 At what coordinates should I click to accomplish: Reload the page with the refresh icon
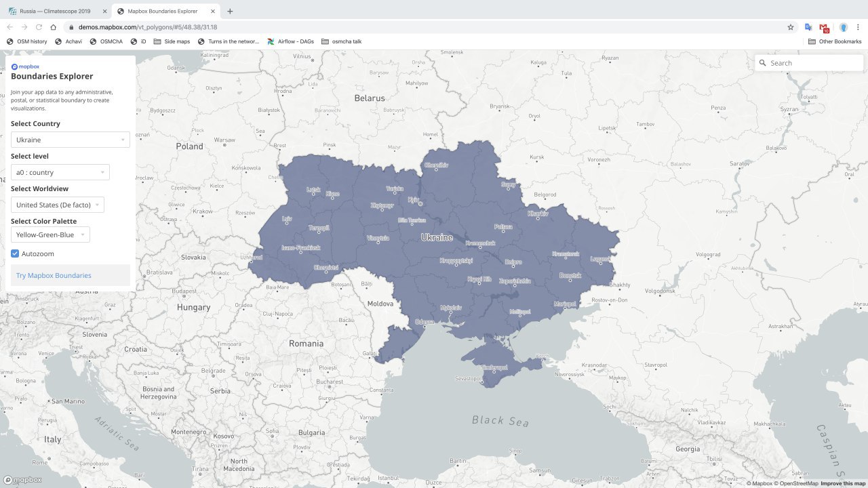[39, 27]
